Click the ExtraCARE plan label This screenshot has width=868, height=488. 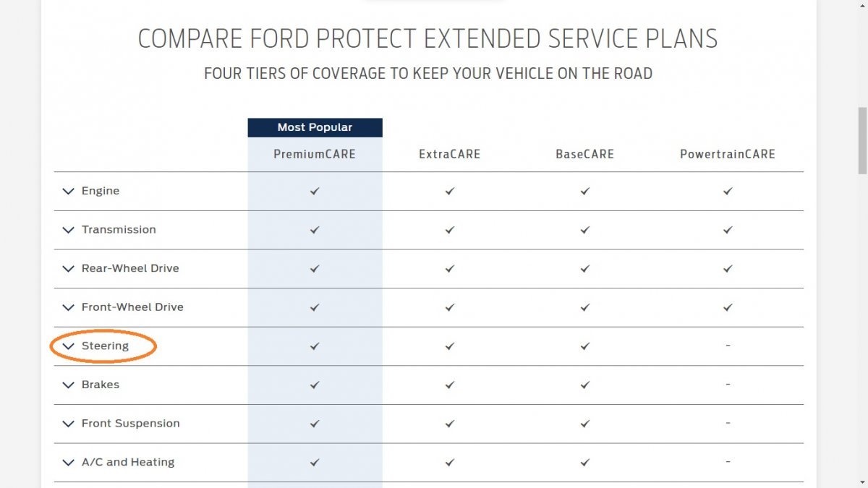(449, 153)
